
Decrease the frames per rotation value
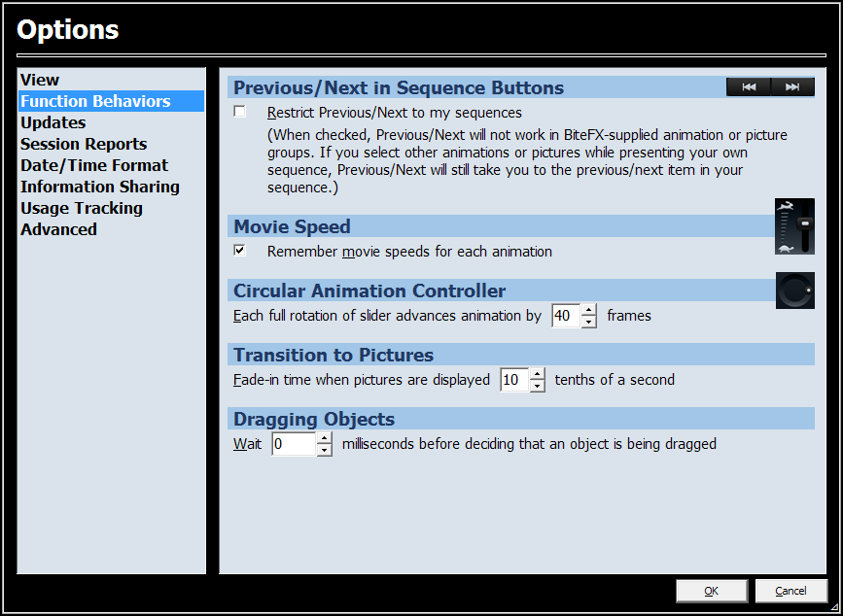tap(589, 322)
